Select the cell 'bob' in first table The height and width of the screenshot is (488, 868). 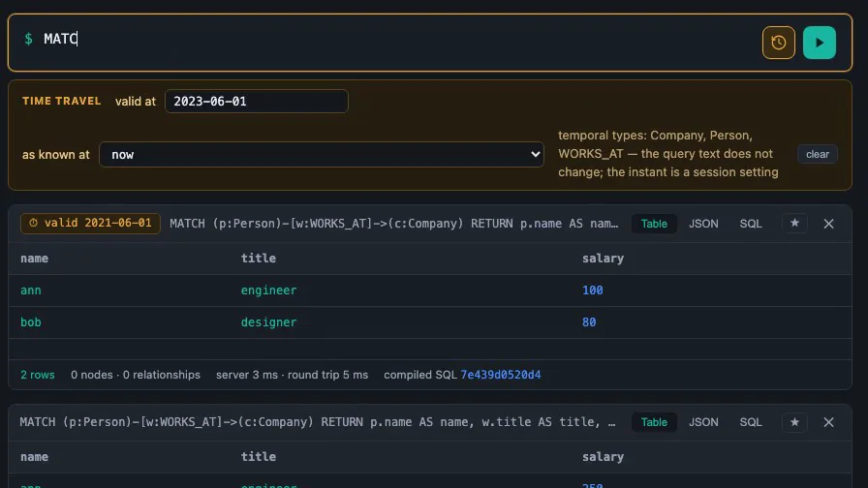tap(30, 322)
